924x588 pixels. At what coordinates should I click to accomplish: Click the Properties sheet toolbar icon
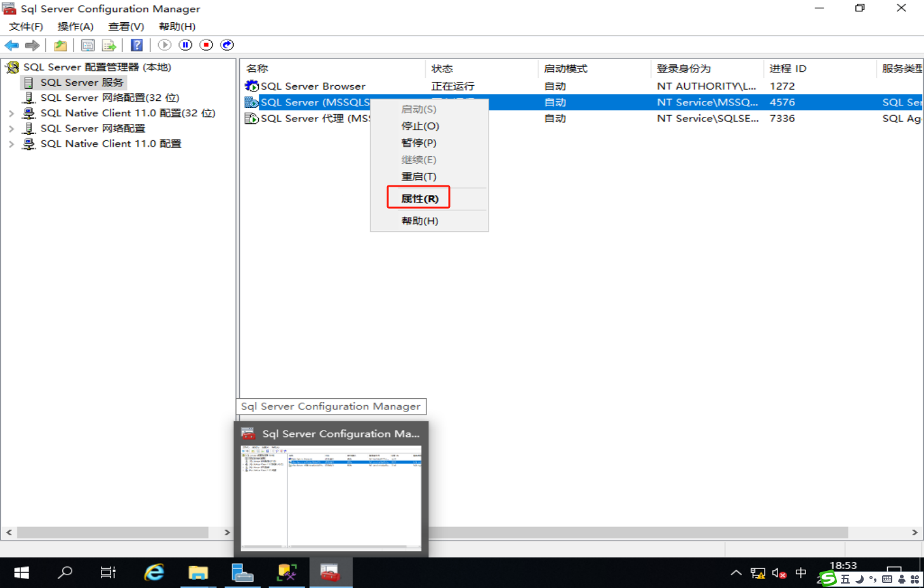pyautogui.click(x=88, y=45)
